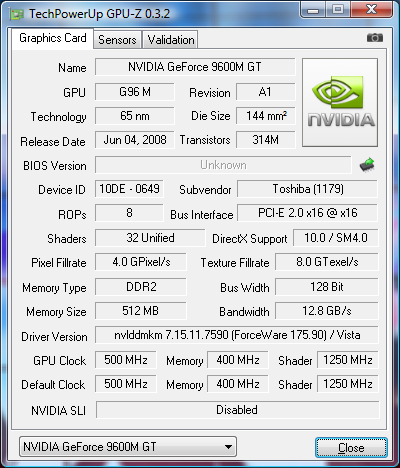The image size is (400, 468).
Task: Select the Graphics Card tab
Action: click(x=53, y=38)
